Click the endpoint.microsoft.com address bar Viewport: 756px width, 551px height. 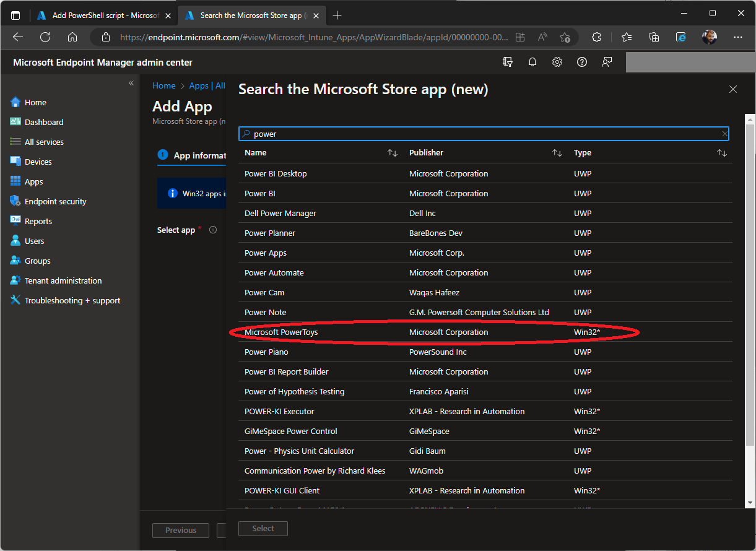pyautogui.click(x=315, y=37)
